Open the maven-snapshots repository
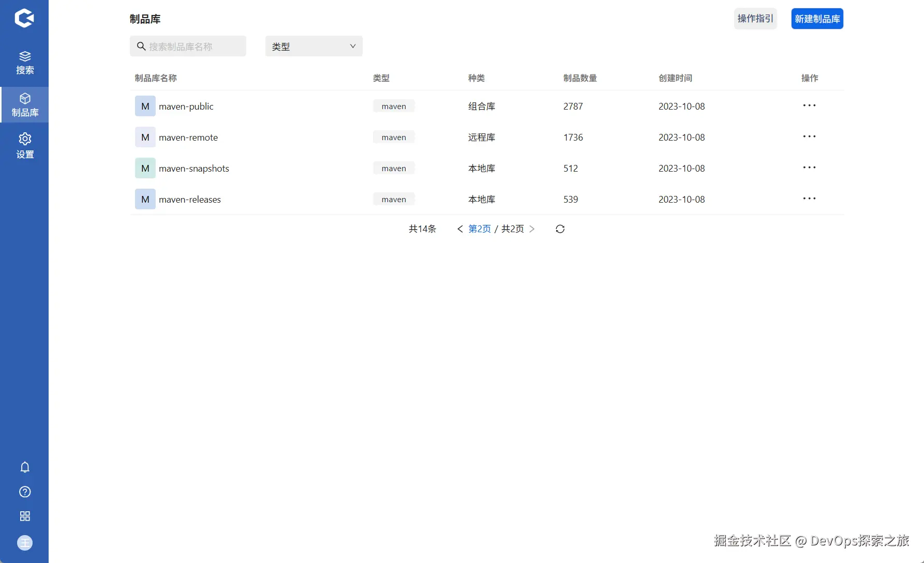 194,168
